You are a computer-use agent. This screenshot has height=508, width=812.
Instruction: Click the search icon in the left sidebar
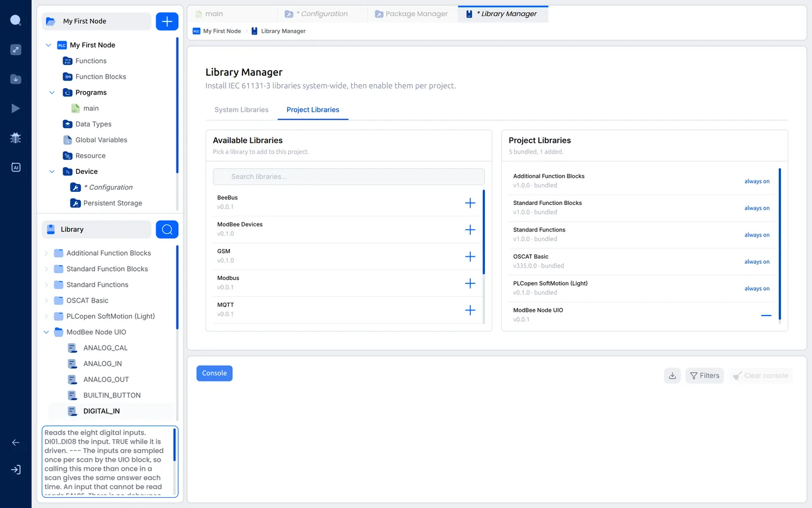pyautogui.click(x=16, y=20)
